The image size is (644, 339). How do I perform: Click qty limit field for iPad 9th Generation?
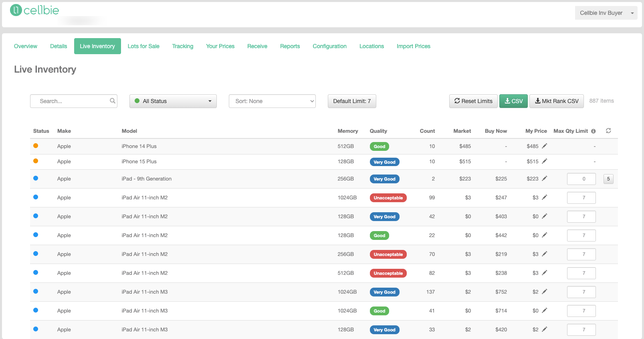tap(581, 179)
